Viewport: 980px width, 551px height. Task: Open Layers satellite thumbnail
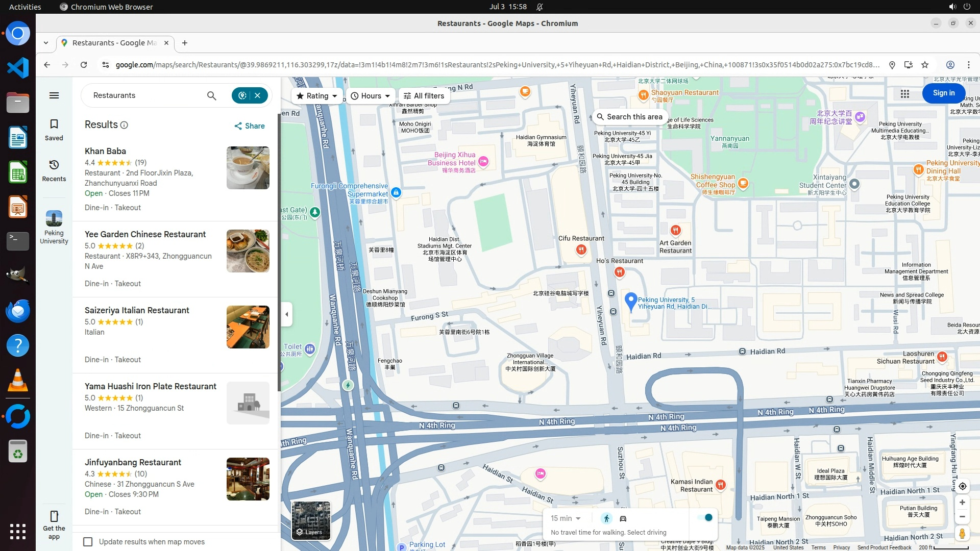(311, 520)
